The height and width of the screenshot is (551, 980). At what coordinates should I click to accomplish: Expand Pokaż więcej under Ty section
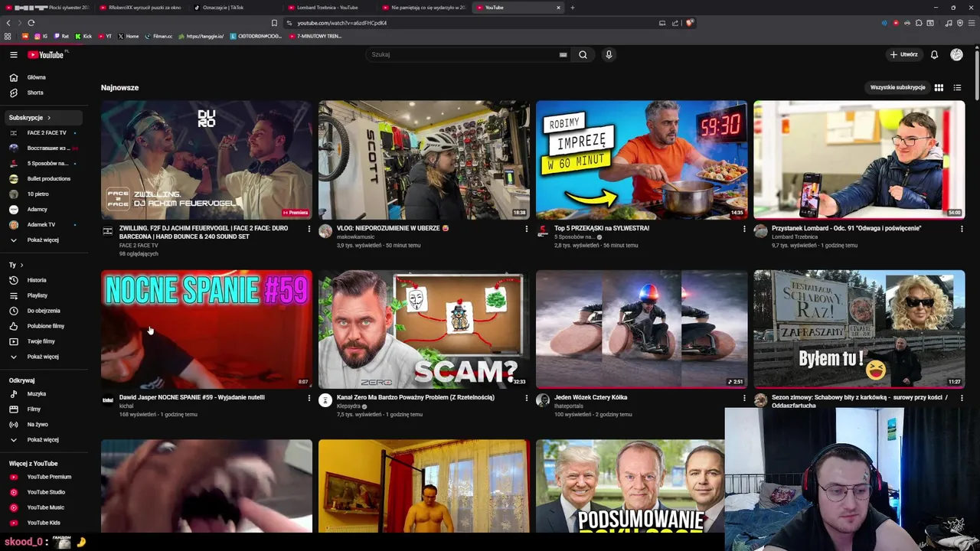coord(42,357)
